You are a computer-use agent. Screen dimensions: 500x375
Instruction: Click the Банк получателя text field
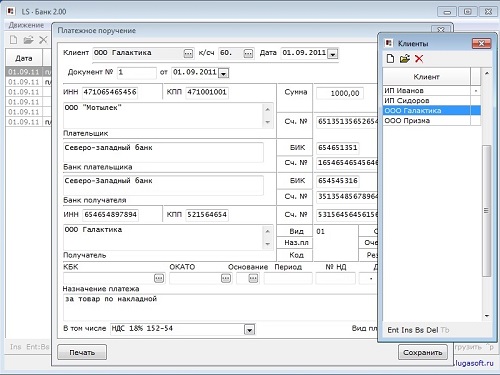pyautogui.click(x=163, y=185)
